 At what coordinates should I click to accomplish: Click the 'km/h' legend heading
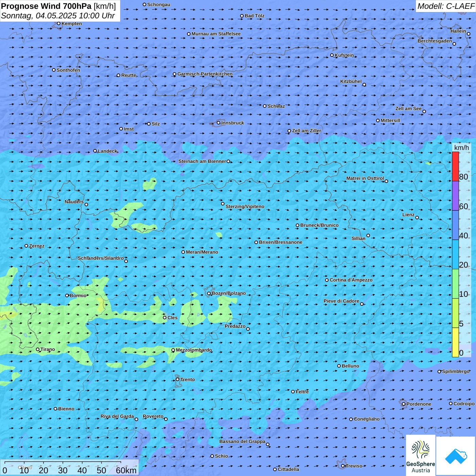click(462, 148)
